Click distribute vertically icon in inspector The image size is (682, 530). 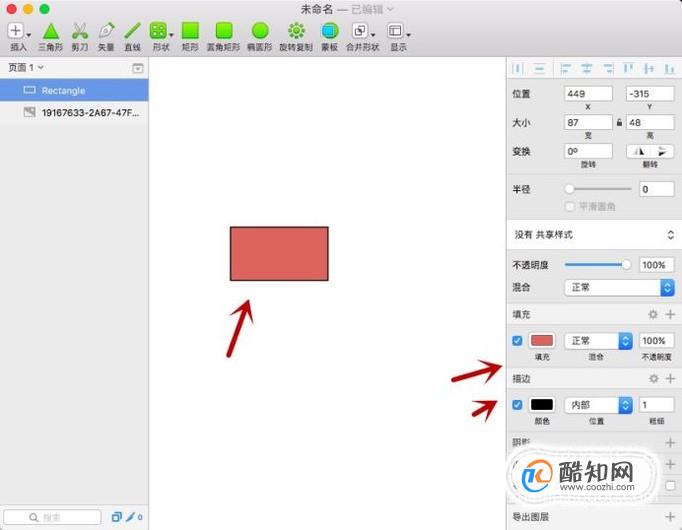(x=539, y=68)
